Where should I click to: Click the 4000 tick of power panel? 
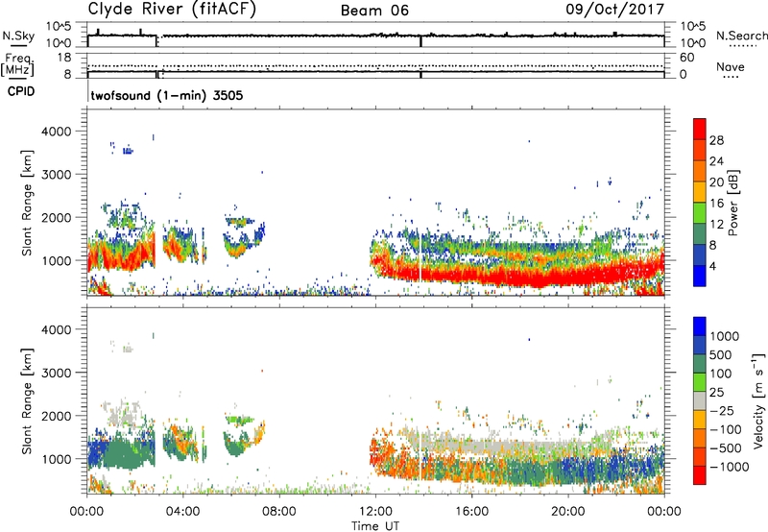57,132
